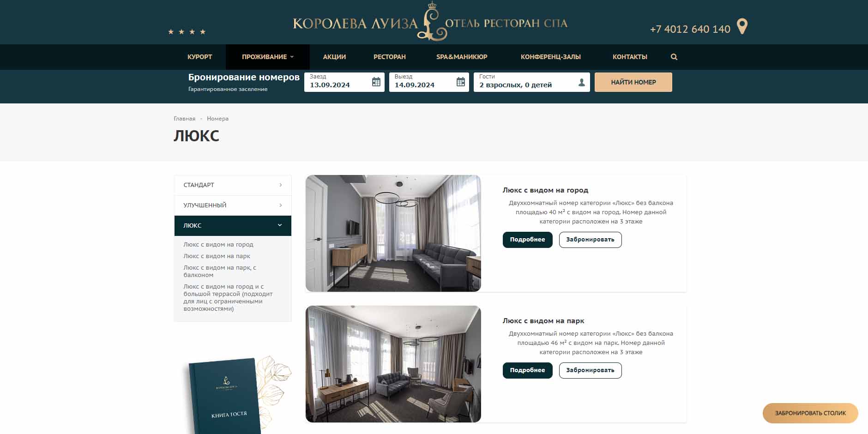Open the Ресторан menu item

390,57
